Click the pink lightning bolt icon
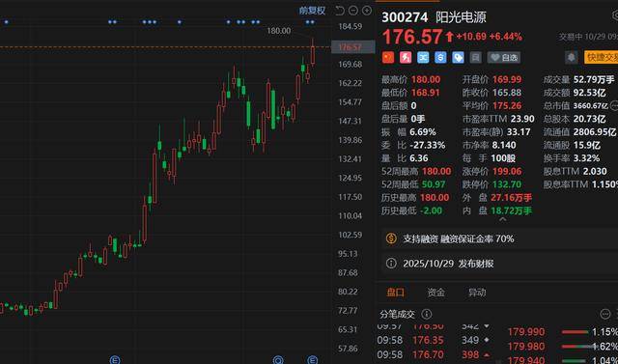Screen dimensions: 618x364 click(406, 58)
